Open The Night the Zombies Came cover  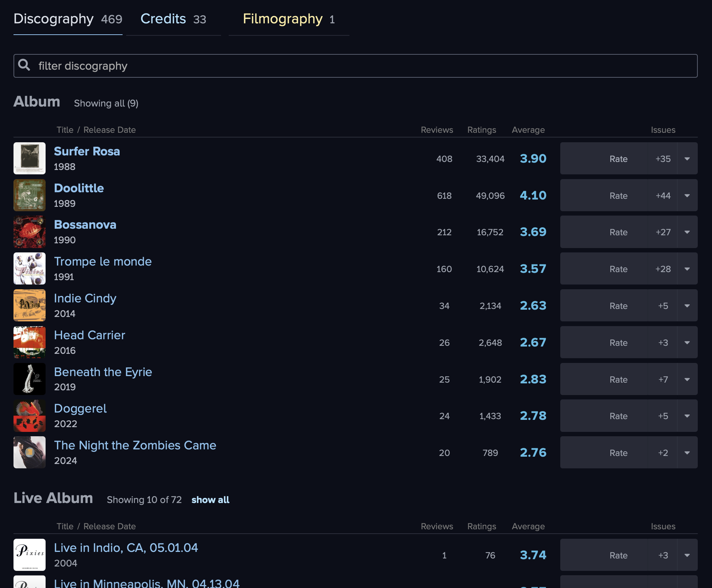click(30, 452)
